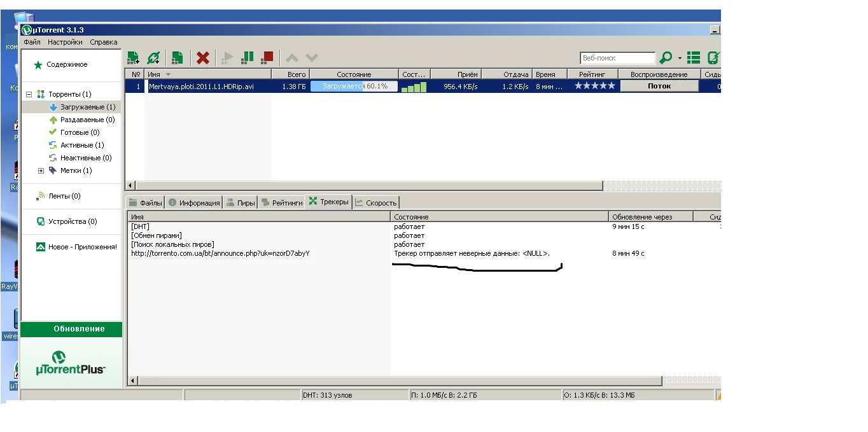The image size is (868, 432).
Task: Select [Поиск локальных пиров] tracker row
Action: point(423,244)
